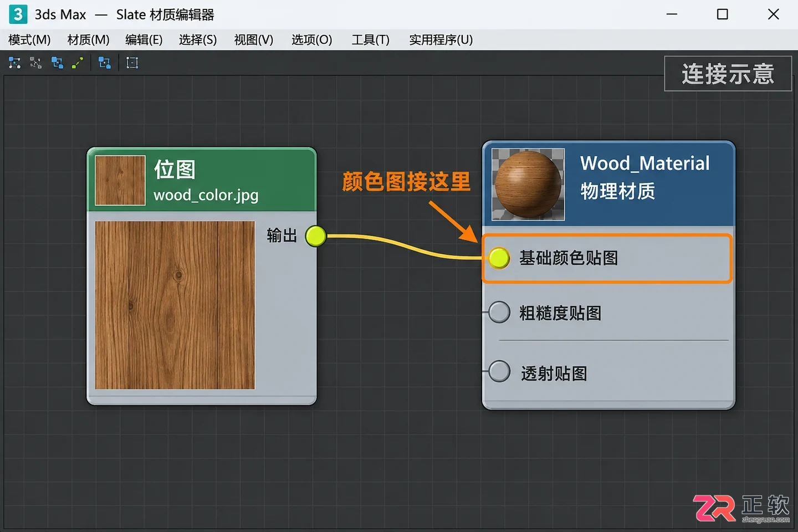Open the 实用程序(U) menu

441,40
